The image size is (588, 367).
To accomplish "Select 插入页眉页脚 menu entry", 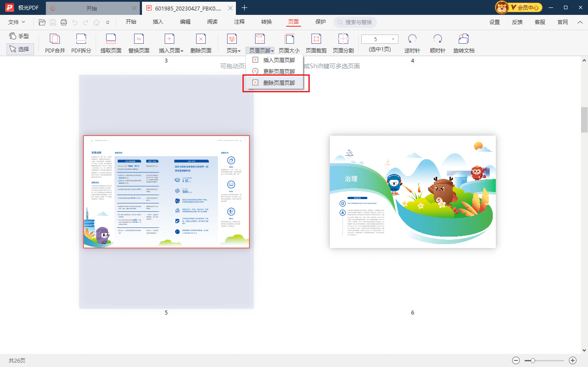I will tap(279, 60).
